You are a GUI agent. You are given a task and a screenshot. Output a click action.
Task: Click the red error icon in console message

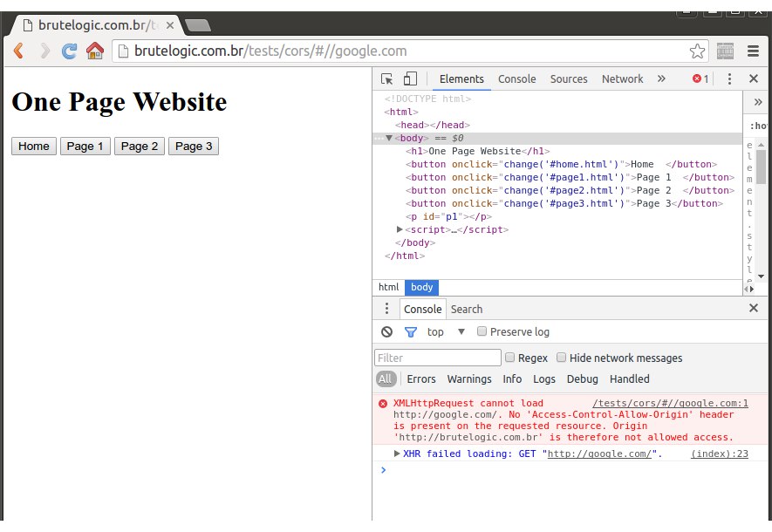(383, 404)
